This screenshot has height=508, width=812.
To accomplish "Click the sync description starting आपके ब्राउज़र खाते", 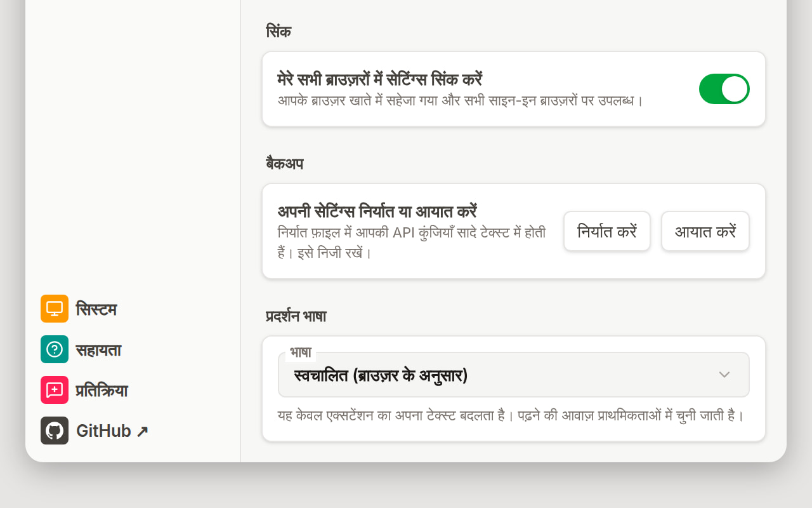I will (x=461, y=100).
